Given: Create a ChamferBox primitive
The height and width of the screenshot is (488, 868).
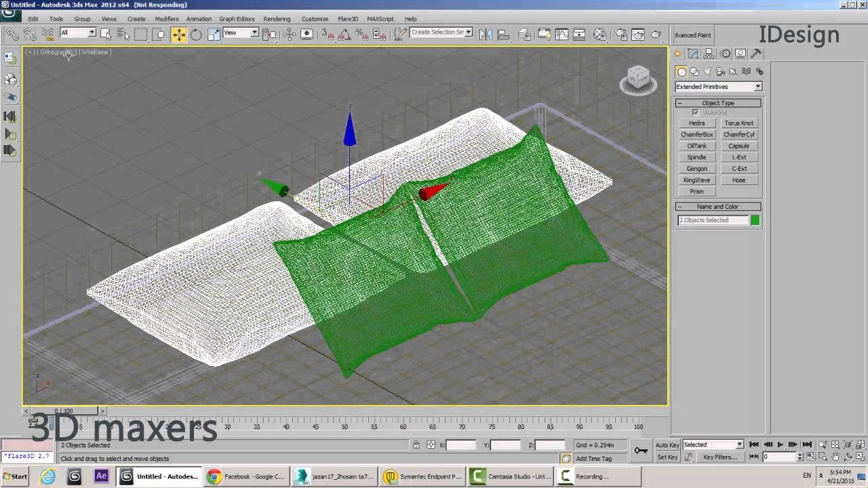Looking at the screenshot, I should [x=697, y=135].
